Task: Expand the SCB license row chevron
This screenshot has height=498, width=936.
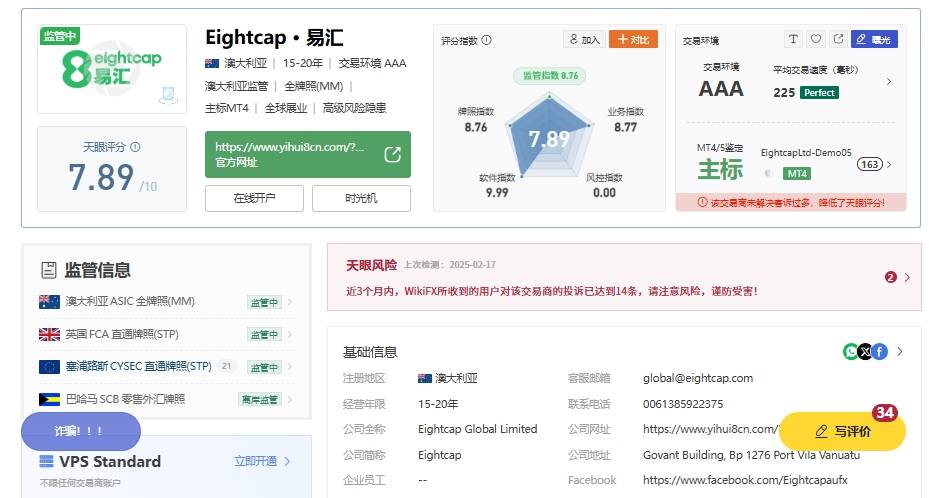Action: point(290,399)
